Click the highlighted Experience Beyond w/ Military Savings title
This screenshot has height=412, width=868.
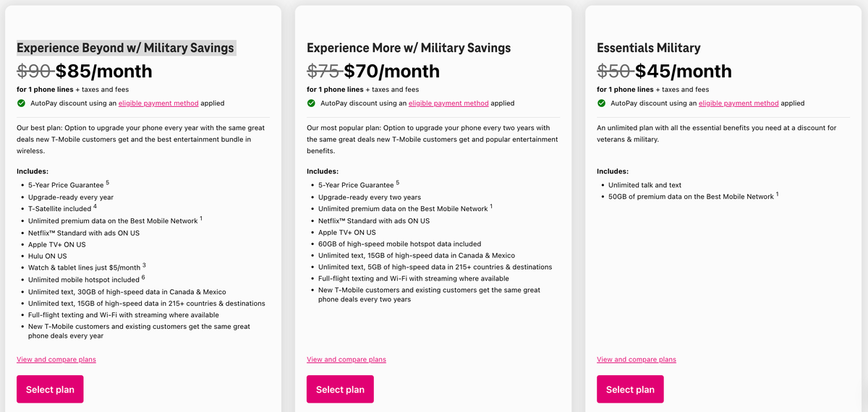(125, 48)
